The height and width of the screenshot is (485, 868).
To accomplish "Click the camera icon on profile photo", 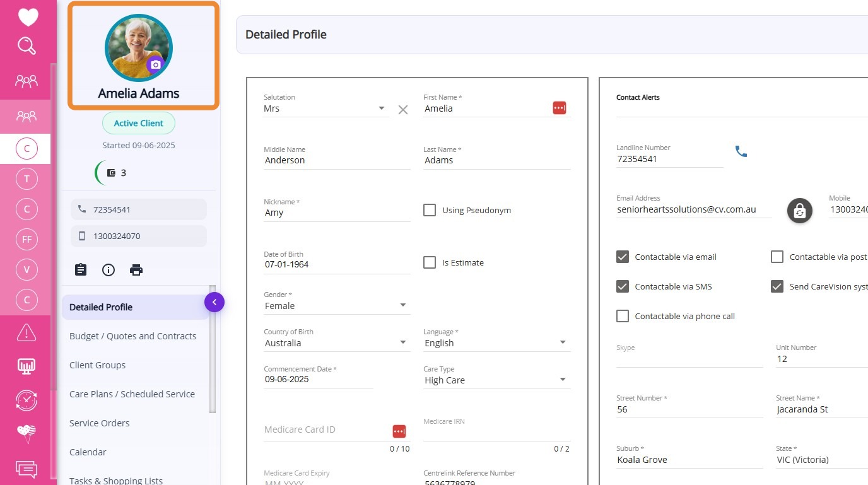I will 155,64.
